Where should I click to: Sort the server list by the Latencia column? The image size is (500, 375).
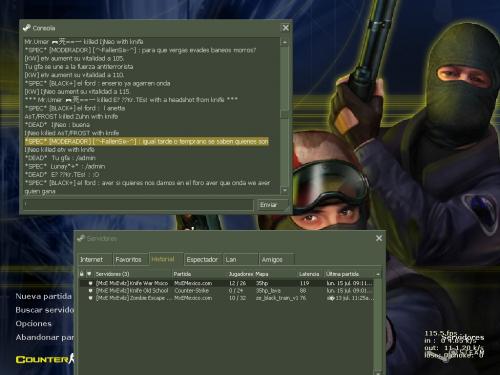[309, 274]
